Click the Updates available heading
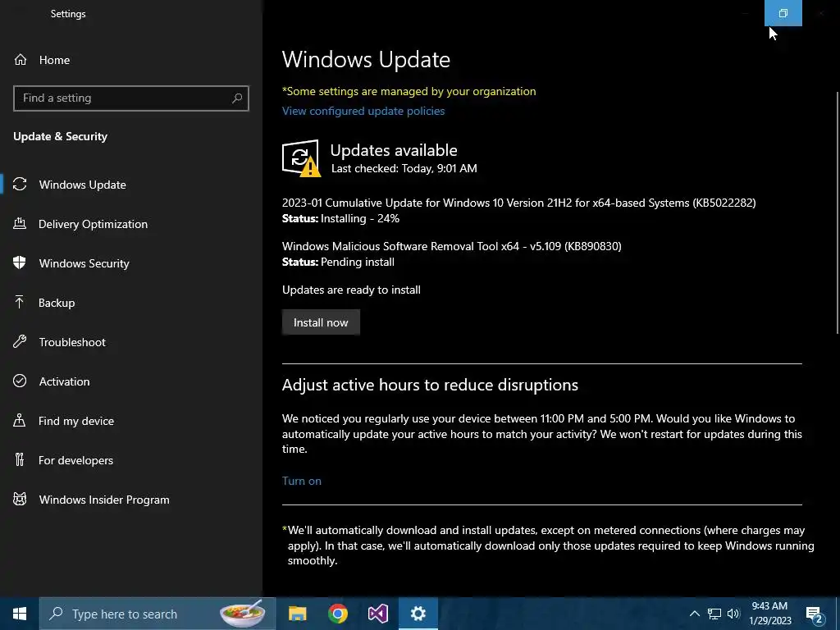 tap(394, 150)
